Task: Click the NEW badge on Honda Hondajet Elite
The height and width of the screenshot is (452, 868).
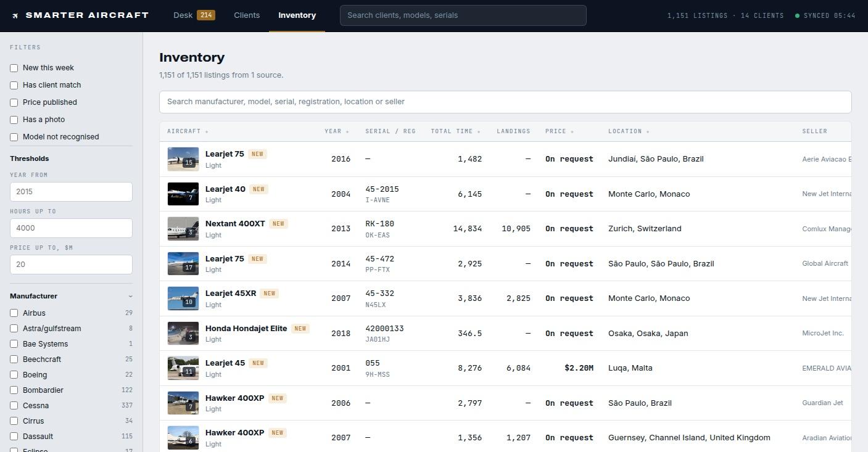Action: pos(300,329)
